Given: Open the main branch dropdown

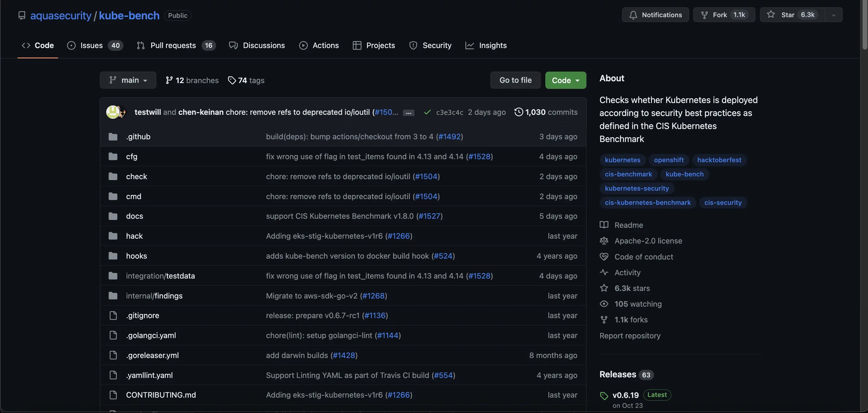Looking at the screenshot, I should (x=128, y=80).
